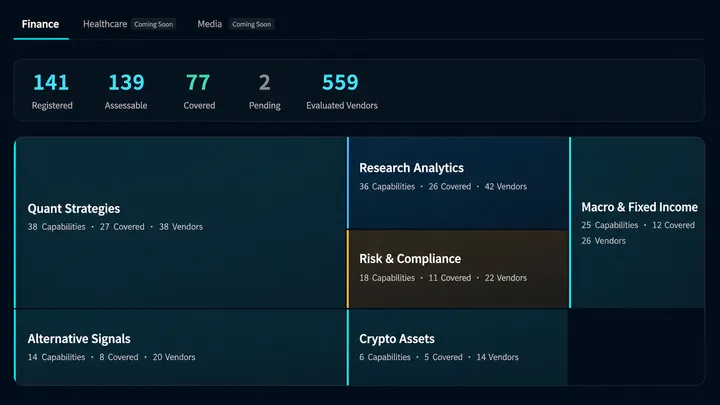Open the Media tab
Image resolution: width=720 pixels, height=405 pixels.
(209, 24)
